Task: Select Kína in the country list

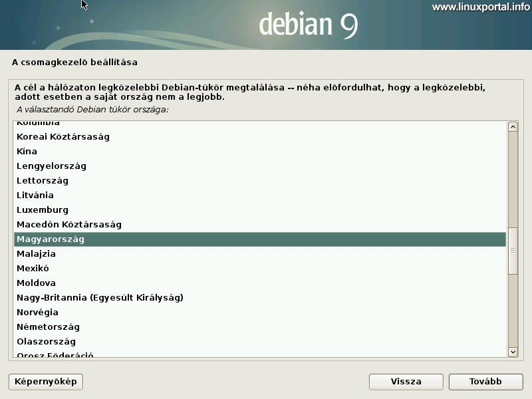Action: tap(259, 152)
